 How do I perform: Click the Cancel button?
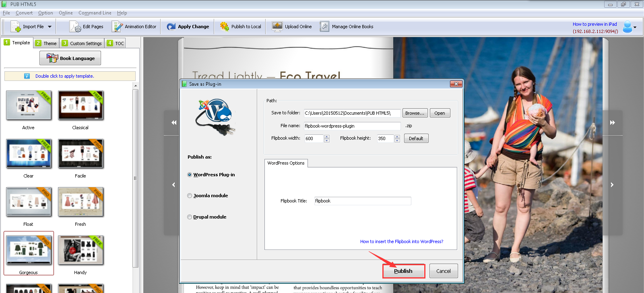point(444,271)
